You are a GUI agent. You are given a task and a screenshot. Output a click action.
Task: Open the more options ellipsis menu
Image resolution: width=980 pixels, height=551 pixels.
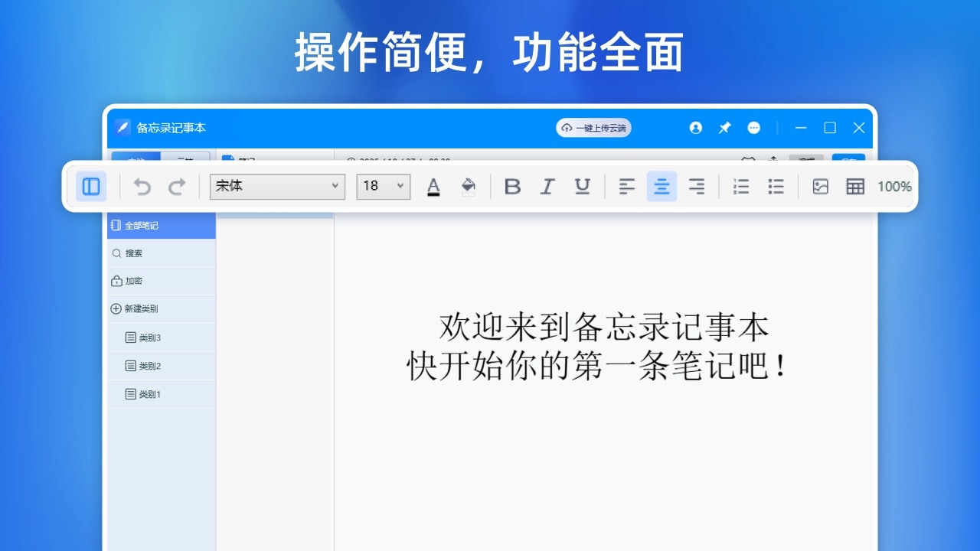point(754,128)
